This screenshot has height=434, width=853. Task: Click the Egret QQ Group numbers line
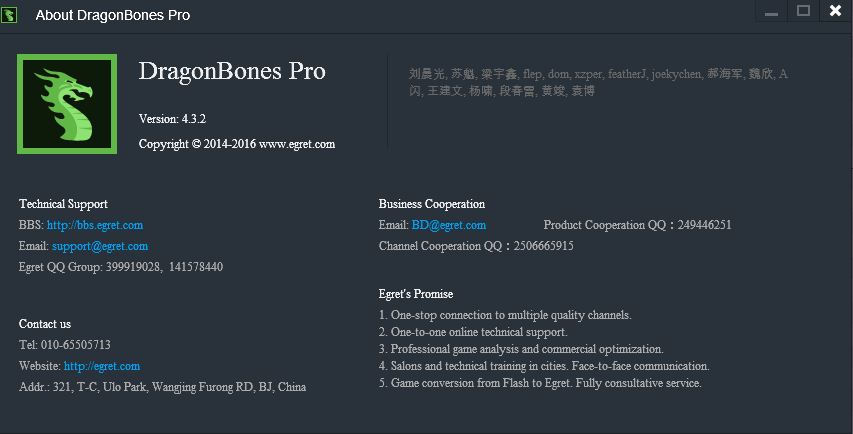121,267
